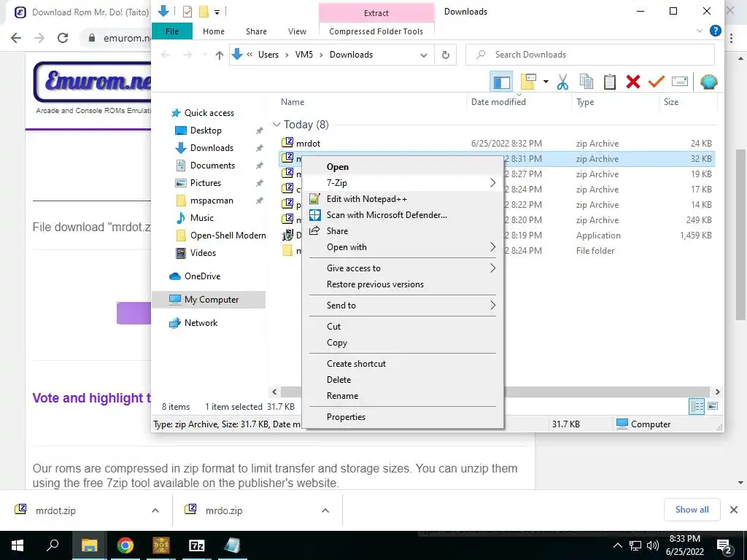Expand the 7-Zip submenu
This screenshot has width=747, height=560.
coord(403,183)
